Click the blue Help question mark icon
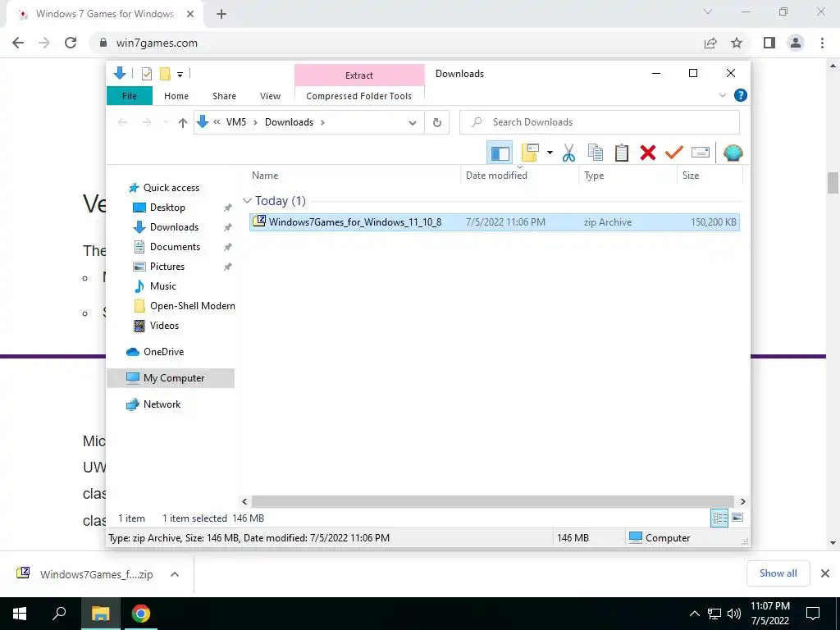Viewport: 840px width, 630px height. (x=741, y=95)
